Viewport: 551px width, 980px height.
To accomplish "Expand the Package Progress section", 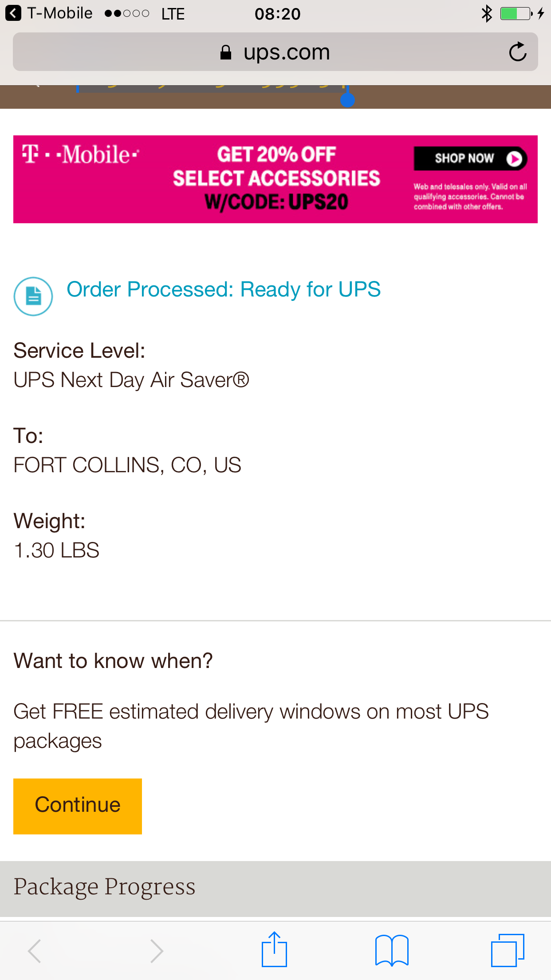I will 275,887.
